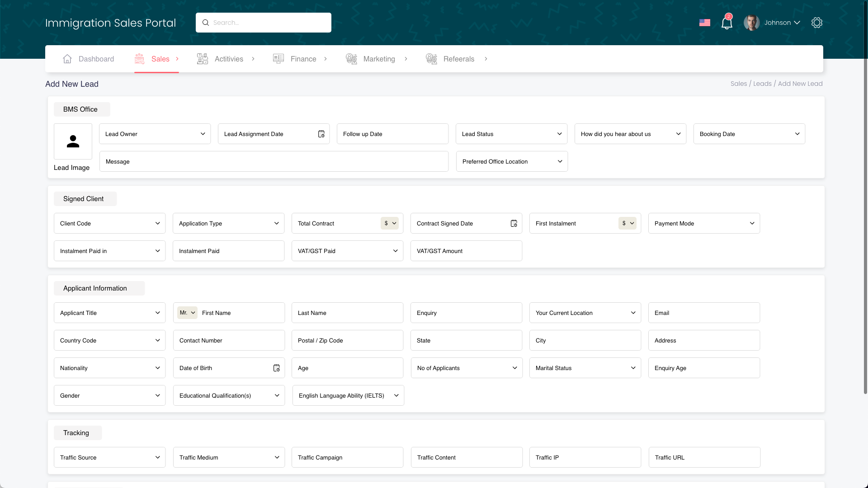This screenshot has width=868, height=488.
Task: Click the search magnifier icon
Action: (x=206, y=23)
